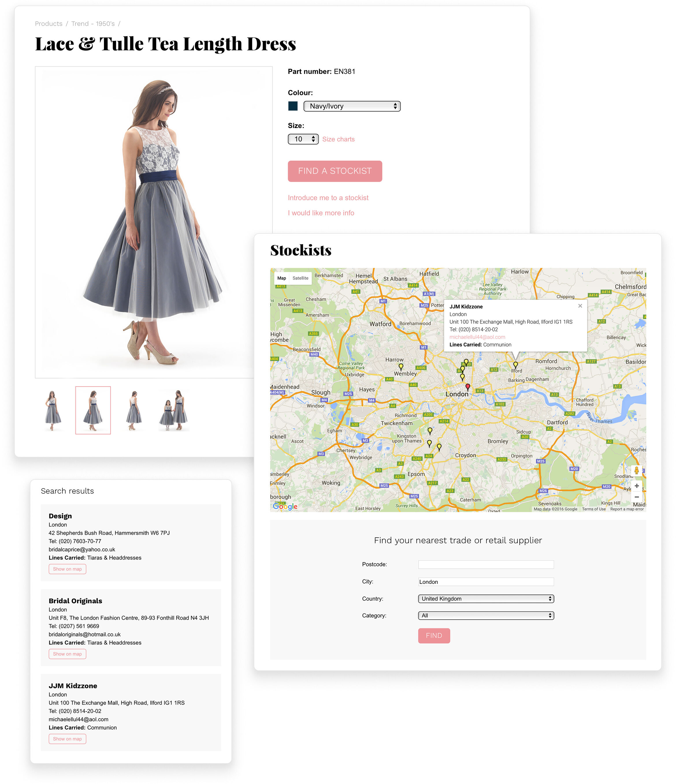Click the Postcode input field
The height and width of the screenshot is (784, 676).
coord(486,564)
